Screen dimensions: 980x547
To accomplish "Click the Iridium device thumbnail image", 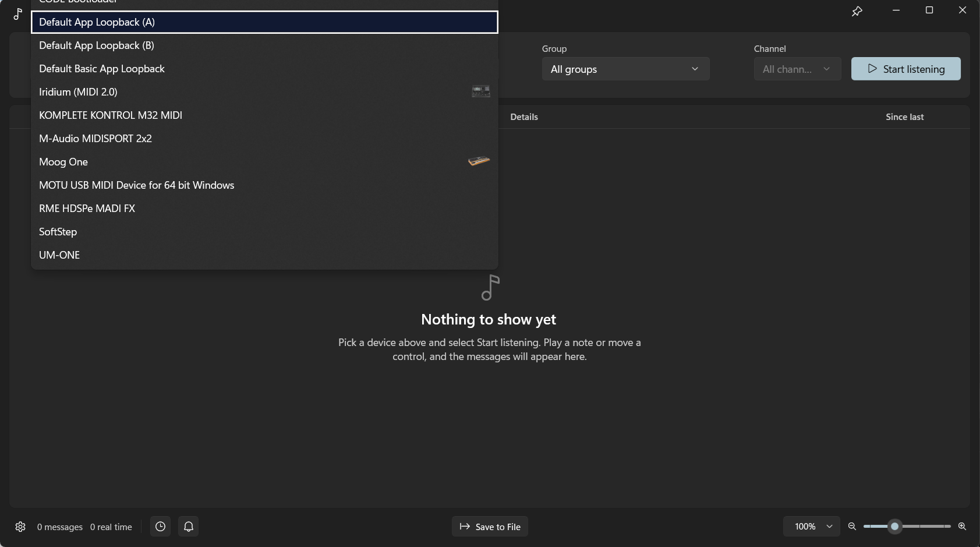I will 481,91.
